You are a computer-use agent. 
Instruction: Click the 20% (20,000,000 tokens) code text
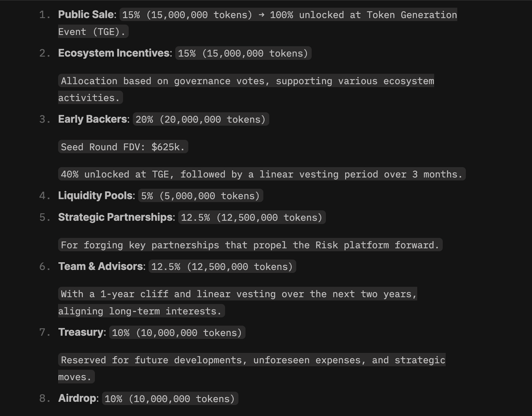point(201,120)
